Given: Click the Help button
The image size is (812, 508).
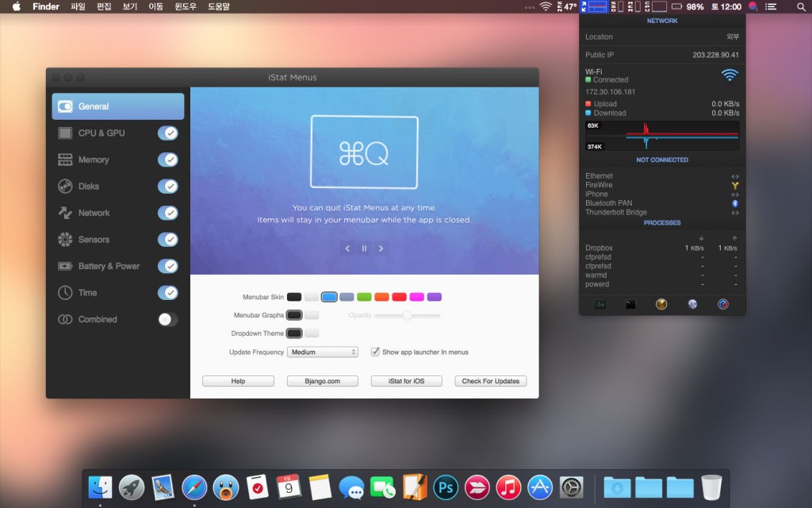Looking at the screenshot, I should [238, 381].
